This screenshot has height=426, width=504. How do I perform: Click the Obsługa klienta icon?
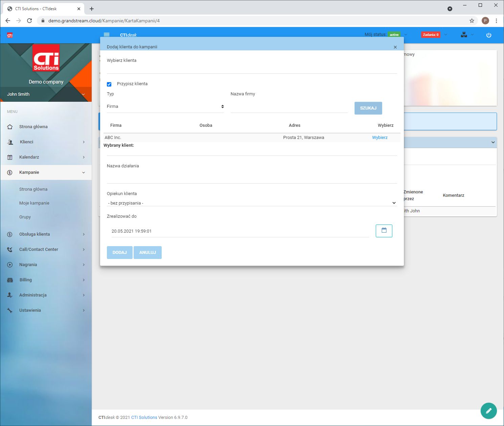tap(10, 234)
